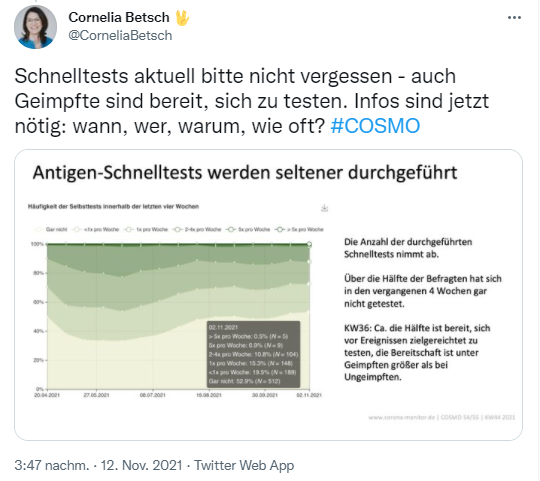Open the tweet timestamp 3:47 nachm. 12. Nov. 2021
Screen dimensions: 540x481
click(98, 465)
